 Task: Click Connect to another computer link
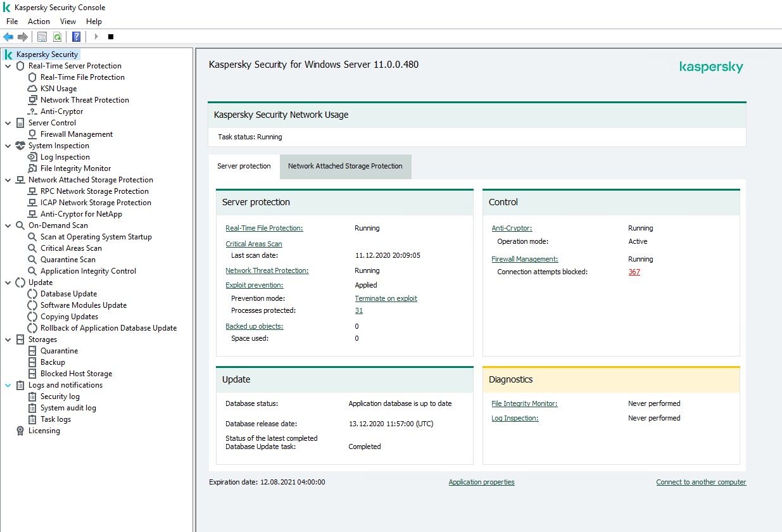701,482
